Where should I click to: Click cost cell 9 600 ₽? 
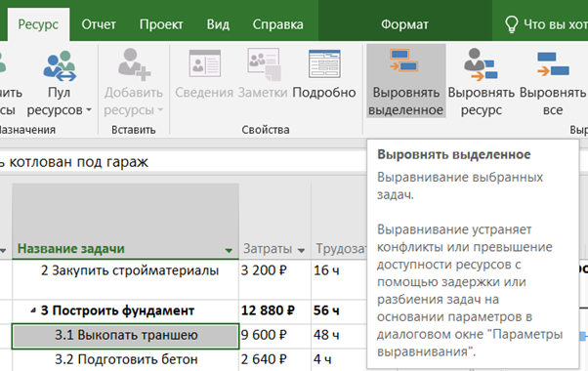pyautogui.click(x=274, y=336)
